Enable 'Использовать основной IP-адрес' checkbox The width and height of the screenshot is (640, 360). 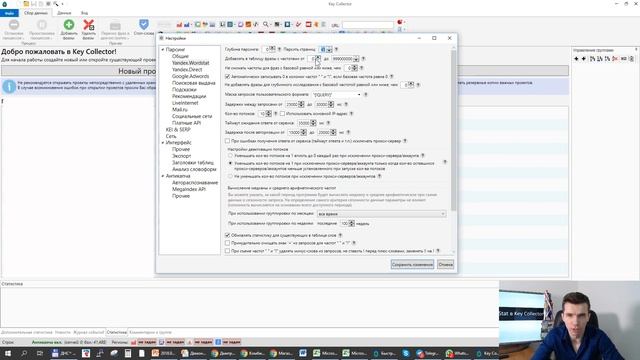pyautogui.click(x=282, y=114)
